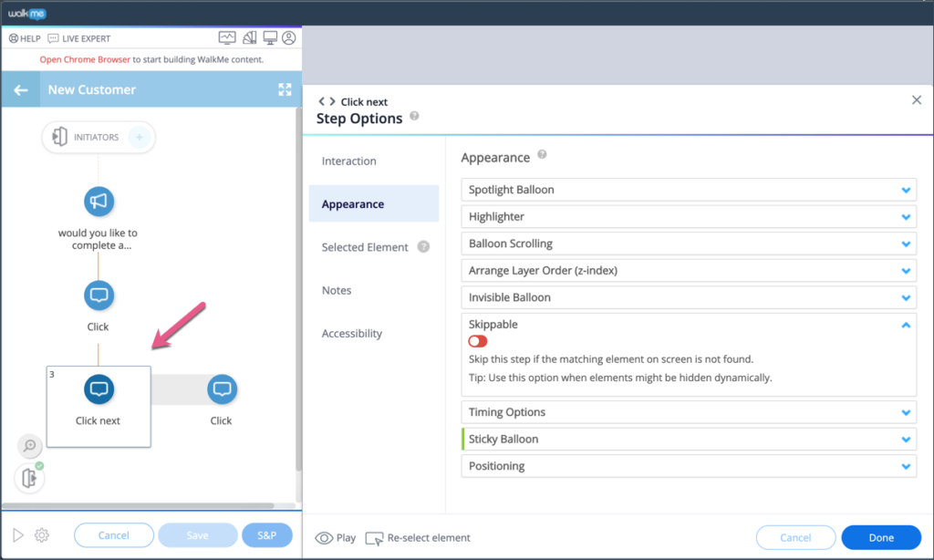Viewport: 934px width, 560px height.
Task: Toggle the Skippable switch on
Action: tap(478, 341)
